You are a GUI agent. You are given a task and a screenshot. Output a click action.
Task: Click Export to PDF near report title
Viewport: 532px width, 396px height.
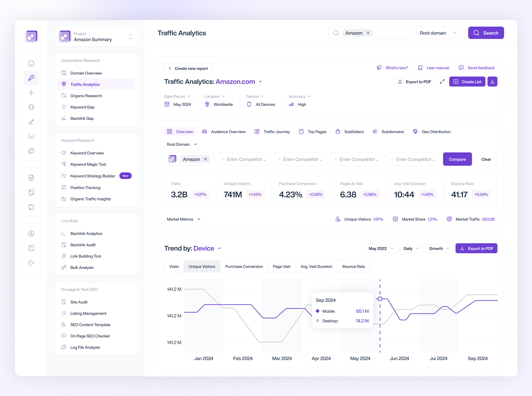(414, 82)
